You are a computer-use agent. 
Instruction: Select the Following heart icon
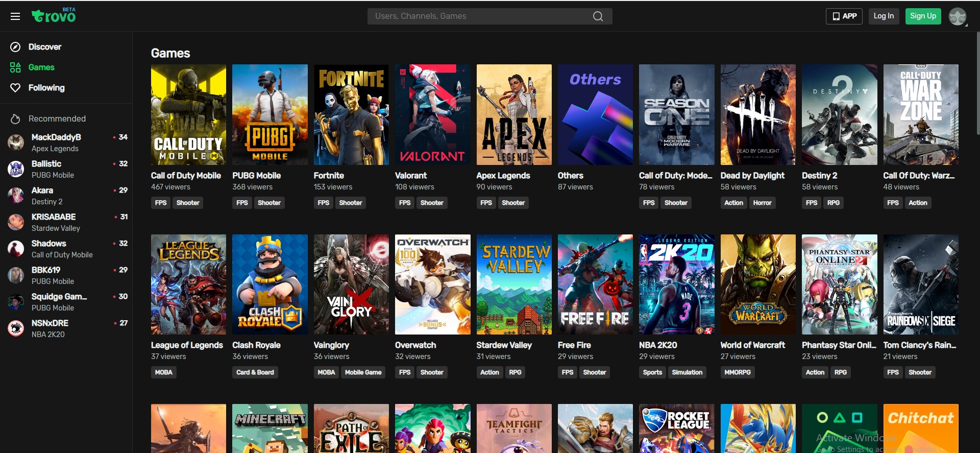click(x=15, y=88)
